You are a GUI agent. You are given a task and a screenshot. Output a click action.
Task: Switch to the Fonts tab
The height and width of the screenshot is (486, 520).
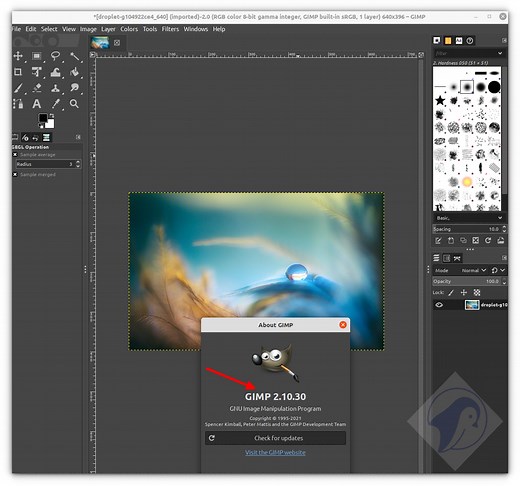[459, 41]
